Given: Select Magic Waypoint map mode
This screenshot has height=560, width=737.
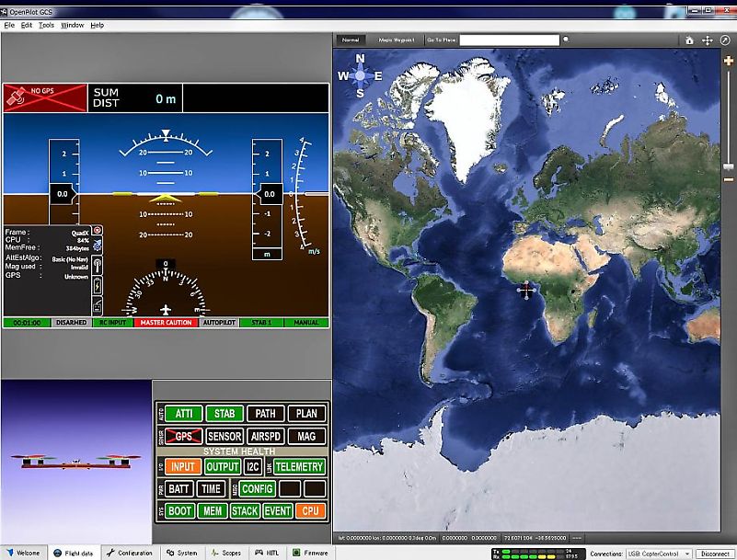Looking at the screenshot, I should [397, 40].
